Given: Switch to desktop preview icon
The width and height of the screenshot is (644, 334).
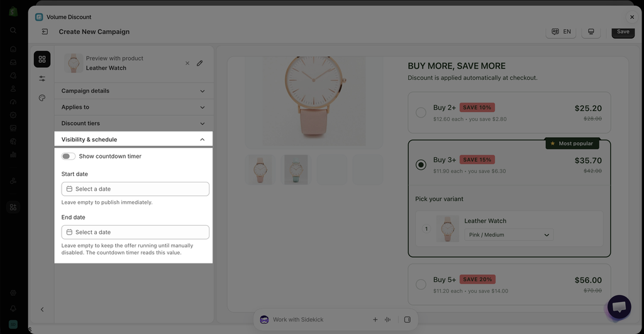Looking at the screenshot, I should click(x=591, y=31).
